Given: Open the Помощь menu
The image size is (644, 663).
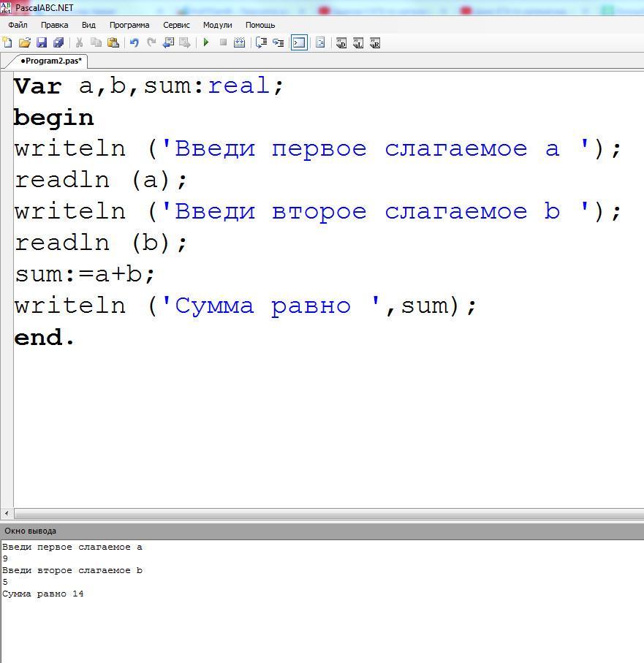Looking at the screenshot, I should click(260, 25).
